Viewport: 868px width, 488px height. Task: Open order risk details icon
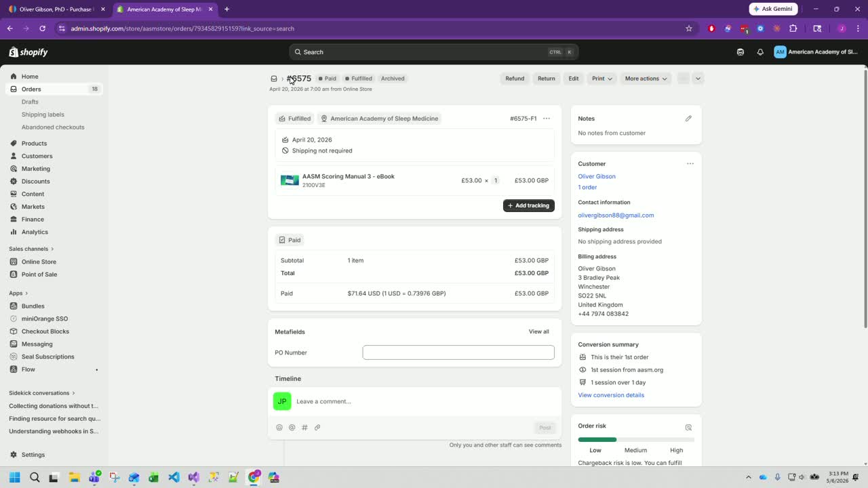pos(688,427)
